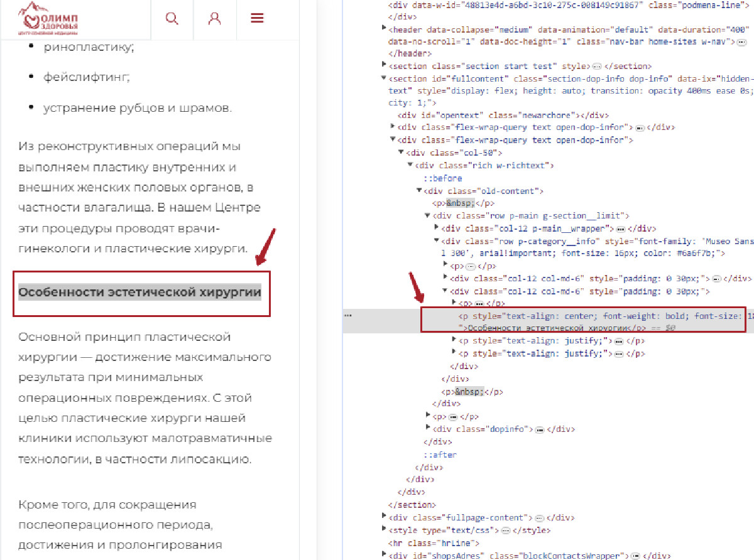Viewport: 754px width, 560px height.
Task: Click ellipsis badge on div dopinfo node
Action: pyautogui.click(x=538, y=429)
